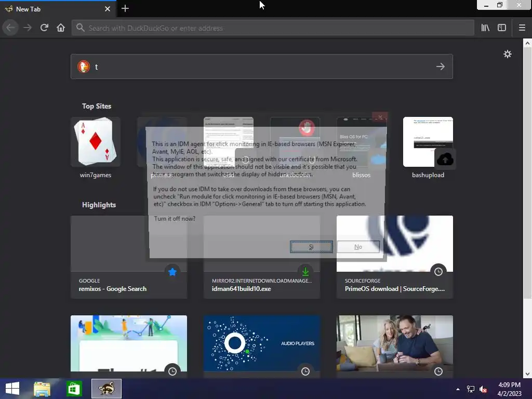The width and height of the screenshot is (532, 399).
Task: Click No button in IDM dialog
Action: (x=358, y=247)
